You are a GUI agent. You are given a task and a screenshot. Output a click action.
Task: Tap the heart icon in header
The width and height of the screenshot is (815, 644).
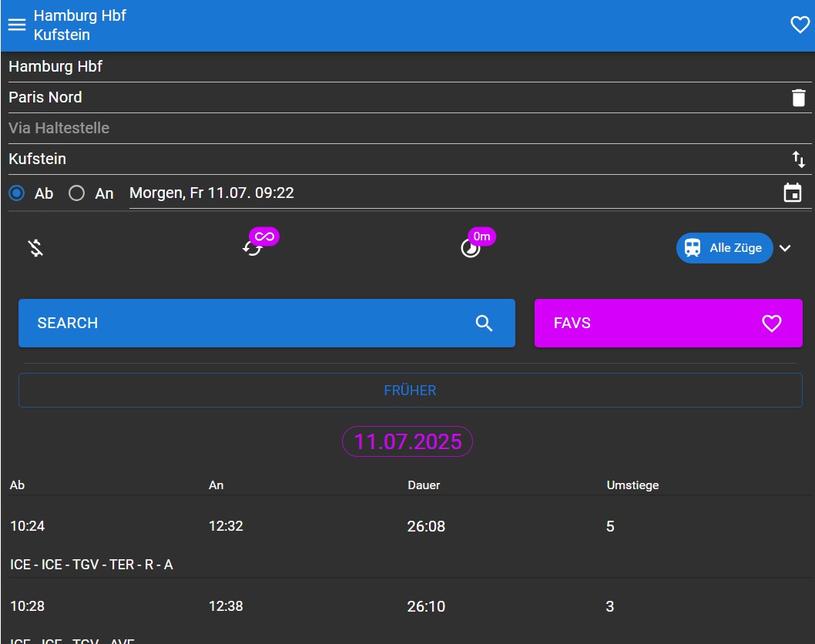coord(800,25)
